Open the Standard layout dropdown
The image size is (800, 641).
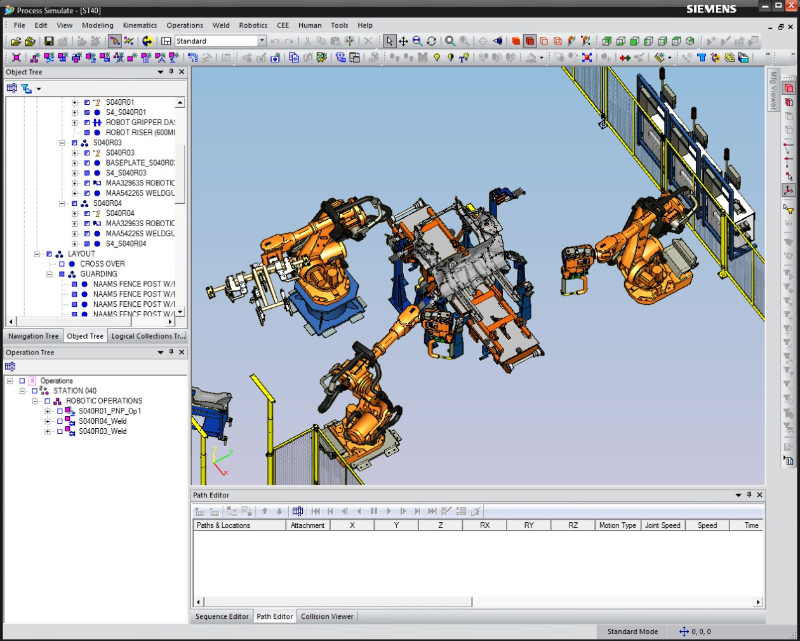(x=262, y=41)
